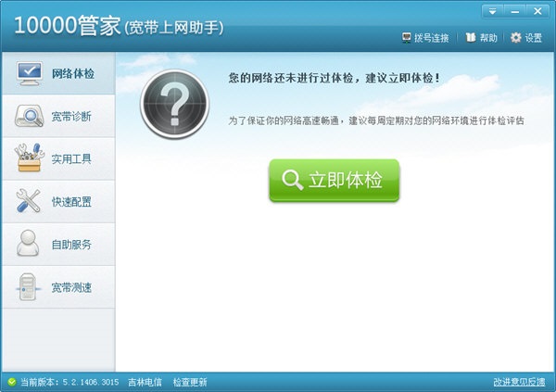The height and width of the screenshot is (392, 556).
Task: Click the green check version status icon
Action: coord(12,382)
